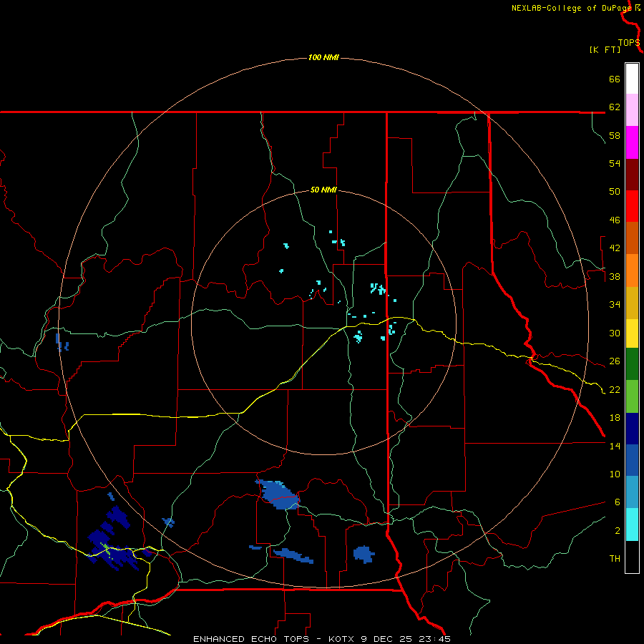644x644 pixels.
Task: Click the light blue legend swatch
Action: (632, 492)
